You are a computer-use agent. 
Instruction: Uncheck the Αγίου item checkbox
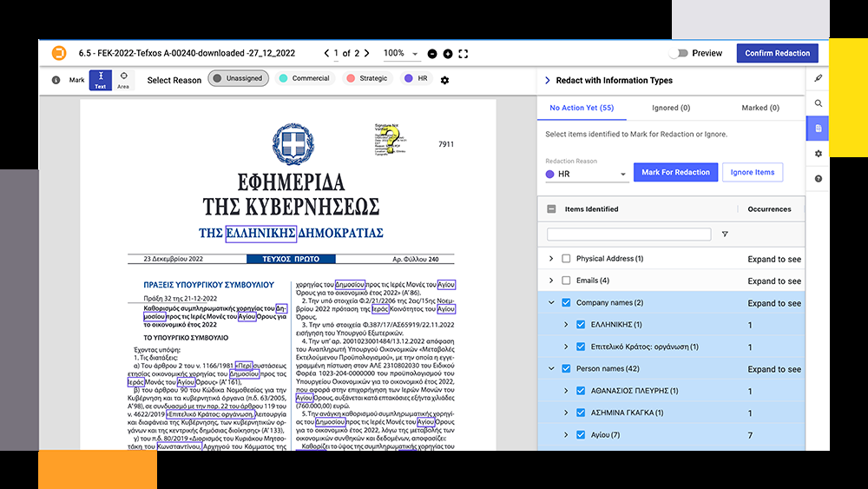pyautogui.click(x=581, y=435)
